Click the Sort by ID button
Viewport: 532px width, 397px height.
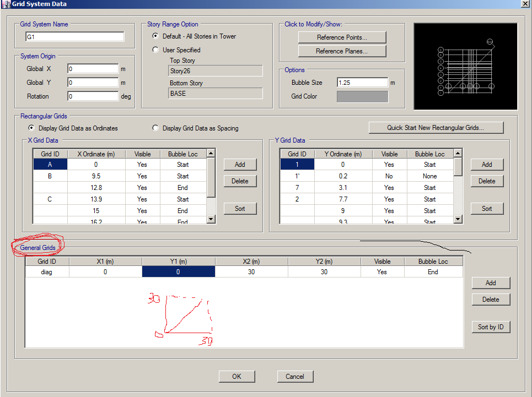(491, 327)
